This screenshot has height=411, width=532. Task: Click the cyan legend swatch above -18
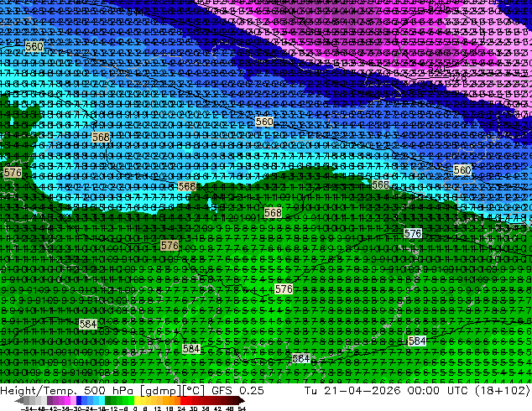click(102, 400)
